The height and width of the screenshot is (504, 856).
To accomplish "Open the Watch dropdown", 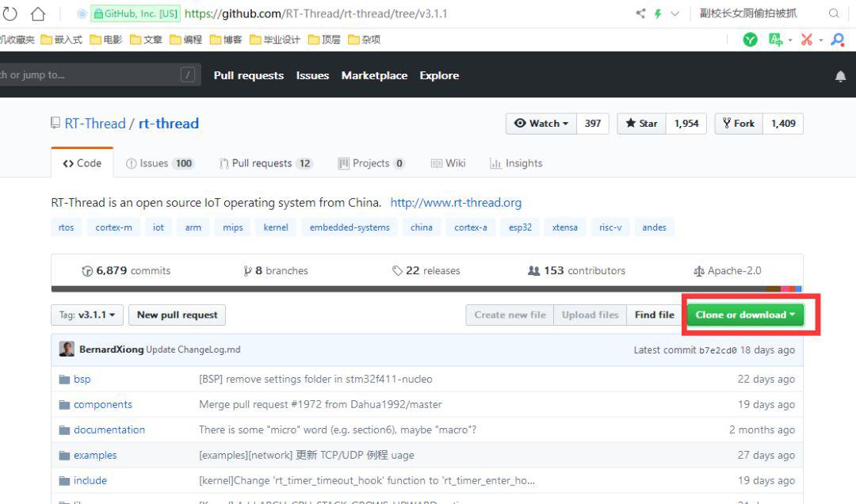I will pyautogui.click(x=541, y=124).
